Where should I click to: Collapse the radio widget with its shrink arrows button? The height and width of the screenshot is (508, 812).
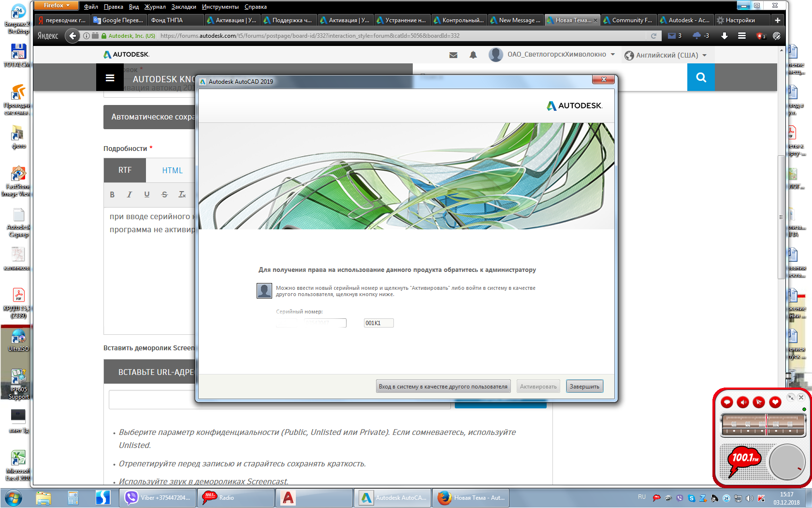click(791, 397)
